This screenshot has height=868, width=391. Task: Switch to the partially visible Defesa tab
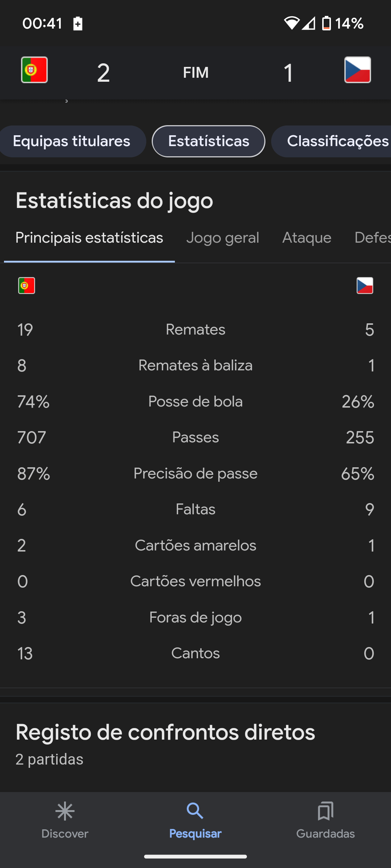[x=373, y=238]
